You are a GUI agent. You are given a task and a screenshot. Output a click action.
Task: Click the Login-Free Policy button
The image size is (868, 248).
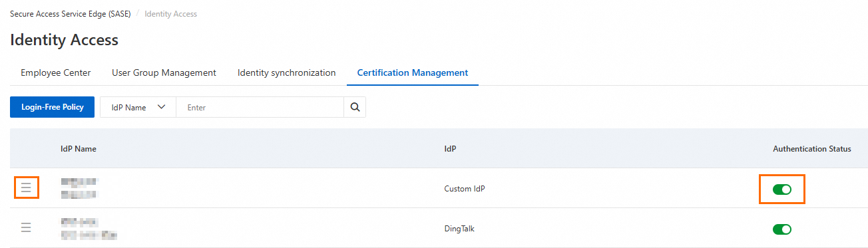click(52, 107)
